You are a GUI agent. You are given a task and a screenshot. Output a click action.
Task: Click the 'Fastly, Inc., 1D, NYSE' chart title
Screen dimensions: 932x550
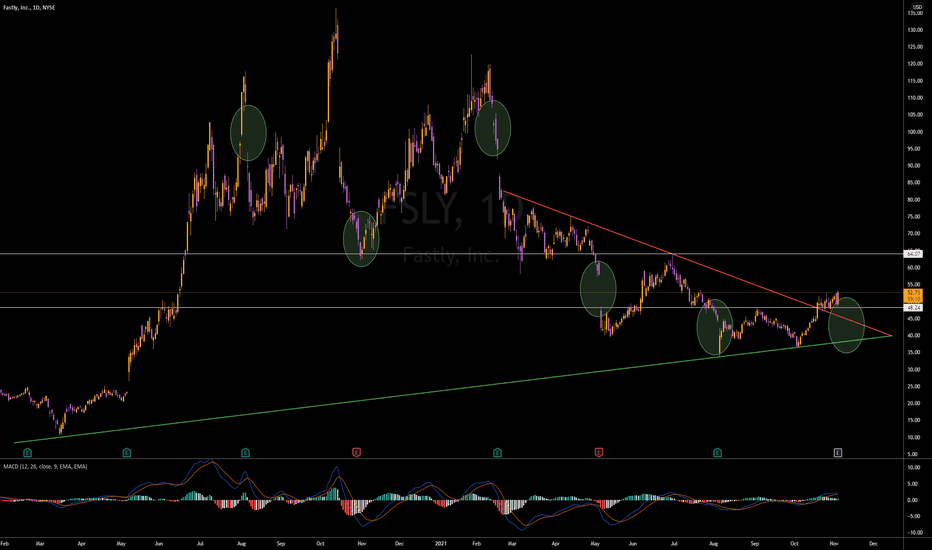[x=29, y=8]
